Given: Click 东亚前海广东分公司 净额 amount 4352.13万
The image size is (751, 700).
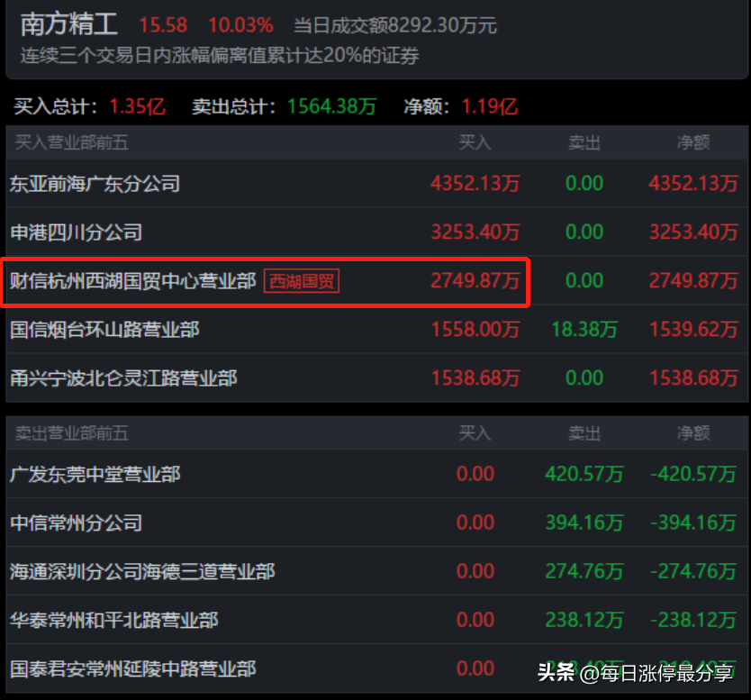Looking at the screenshot, I should (x=693, y=184).
